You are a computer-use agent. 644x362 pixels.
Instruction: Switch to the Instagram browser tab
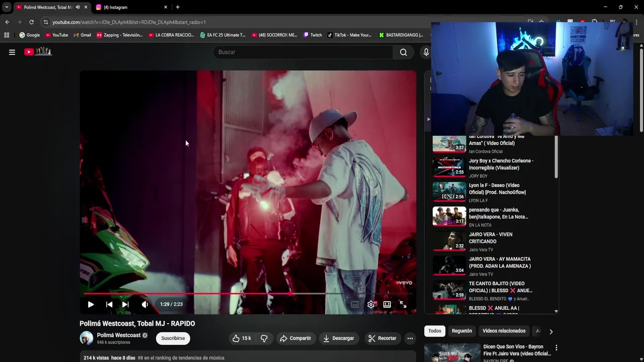[x=131, y=7]
